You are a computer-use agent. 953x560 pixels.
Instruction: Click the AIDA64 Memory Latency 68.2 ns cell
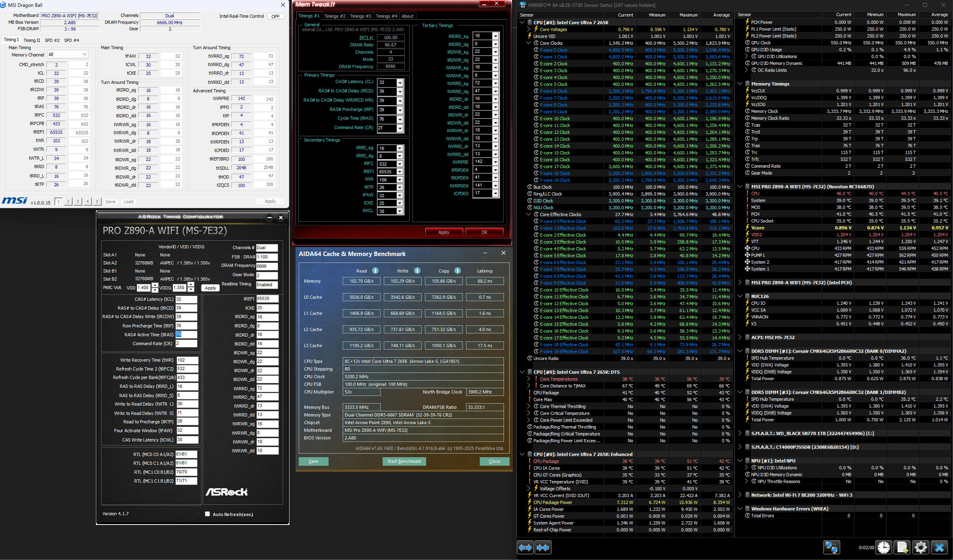pos(485,281)
